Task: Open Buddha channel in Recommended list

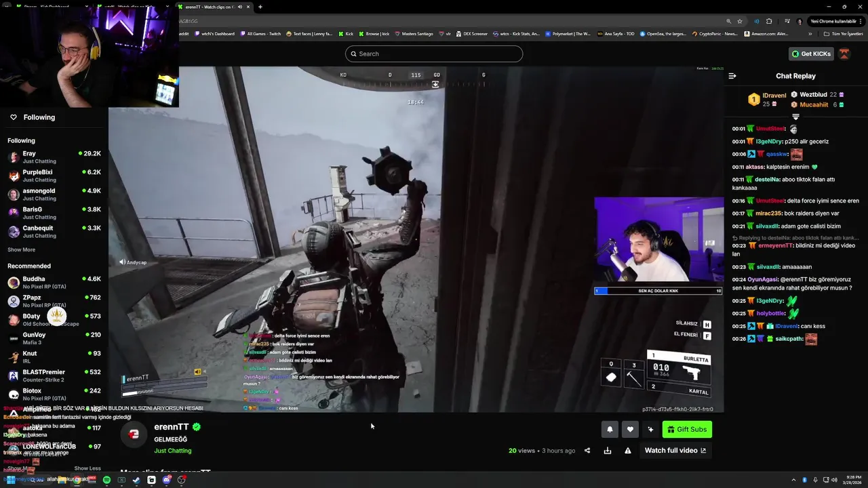Action: 54,282
